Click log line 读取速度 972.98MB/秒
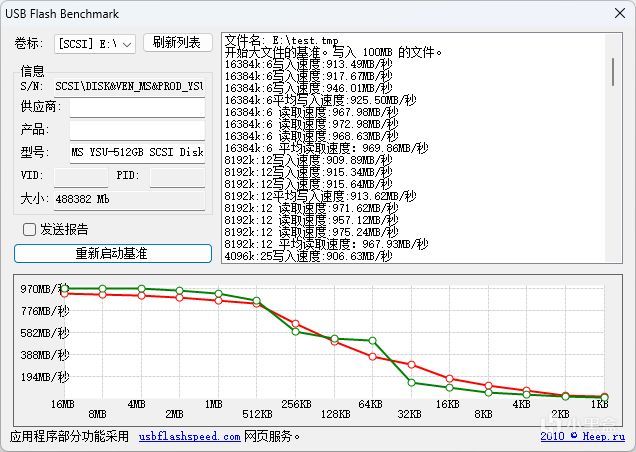Screen dimensions: 636x452 (x=312, y=124)
